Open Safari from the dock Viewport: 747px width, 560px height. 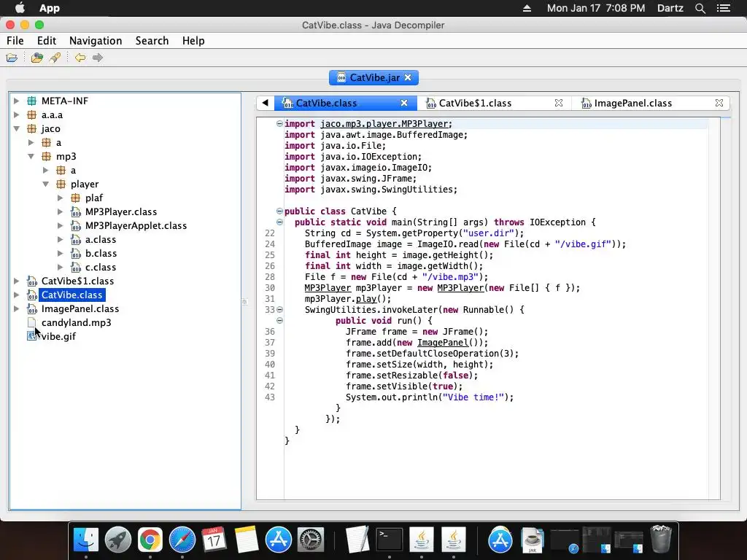tap(182, 540)
